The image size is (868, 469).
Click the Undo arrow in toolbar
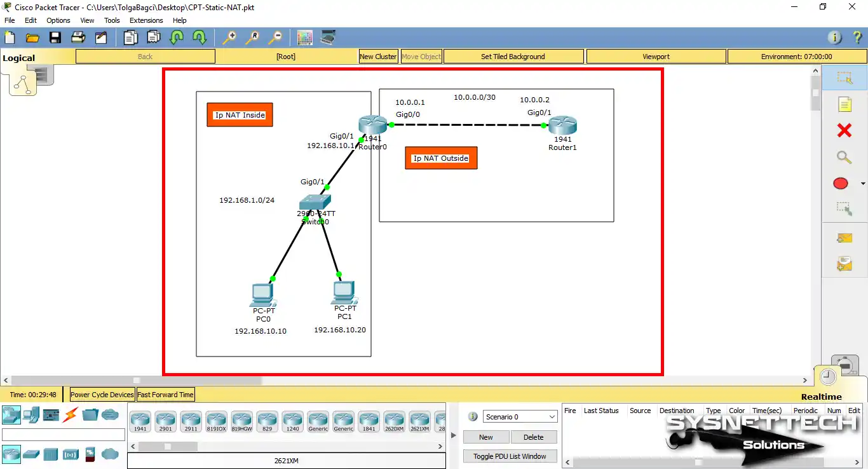pos(176,37)
